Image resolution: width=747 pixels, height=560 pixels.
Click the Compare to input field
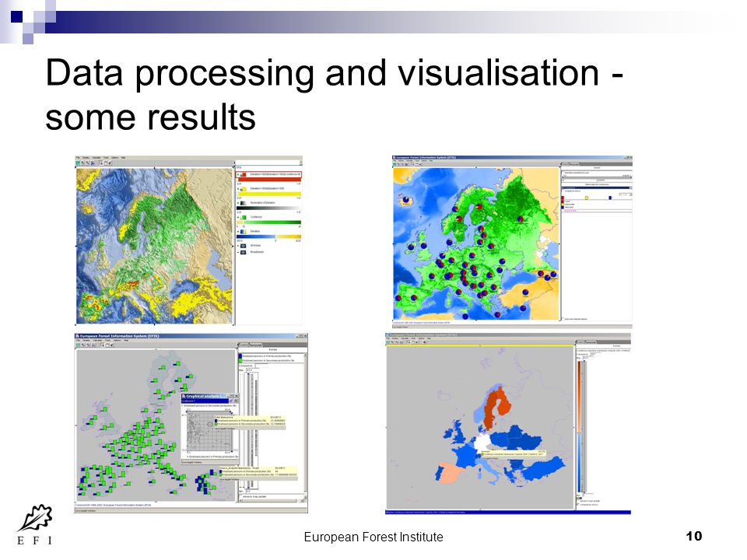(261, 366)
